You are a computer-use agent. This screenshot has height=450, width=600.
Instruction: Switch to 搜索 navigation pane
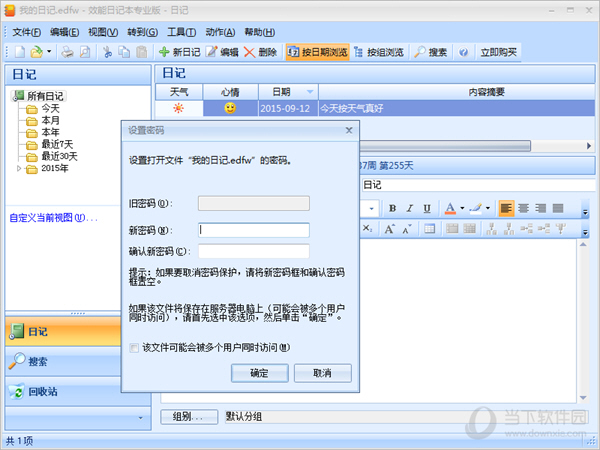(63, 361)
